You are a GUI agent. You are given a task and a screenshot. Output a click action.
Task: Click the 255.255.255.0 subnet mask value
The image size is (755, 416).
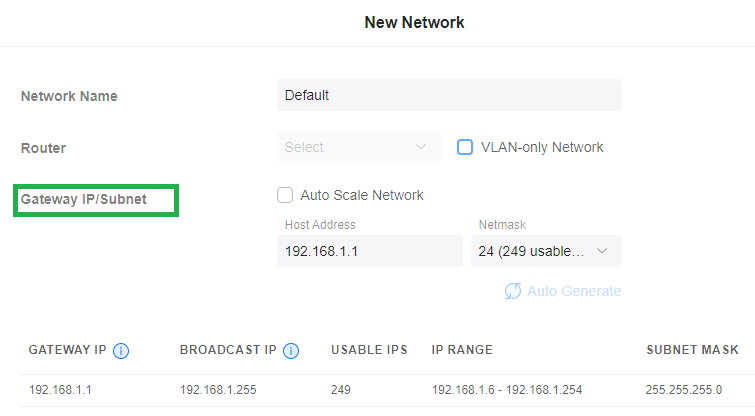click(684, 389)
